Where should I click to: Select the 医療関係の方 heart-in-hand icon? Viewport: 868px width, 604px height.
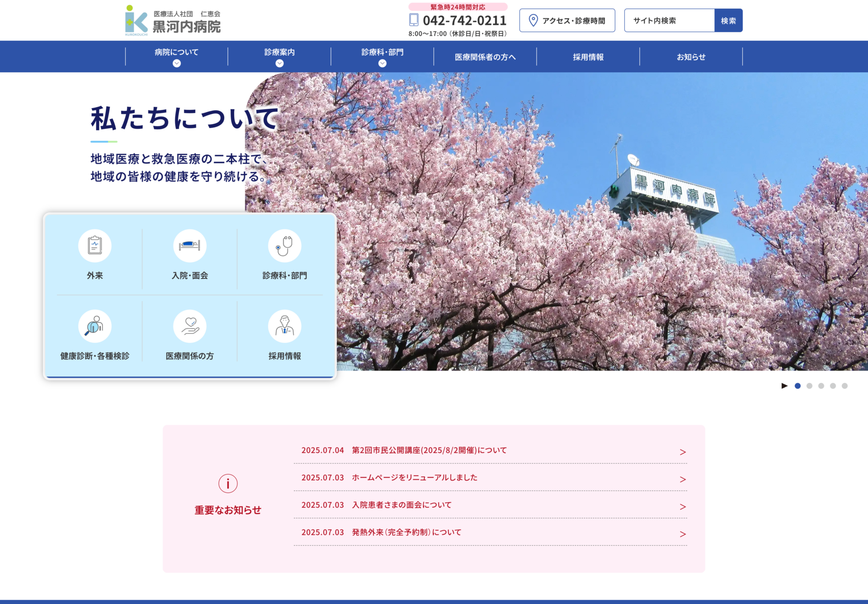click(x=189, y=326)
